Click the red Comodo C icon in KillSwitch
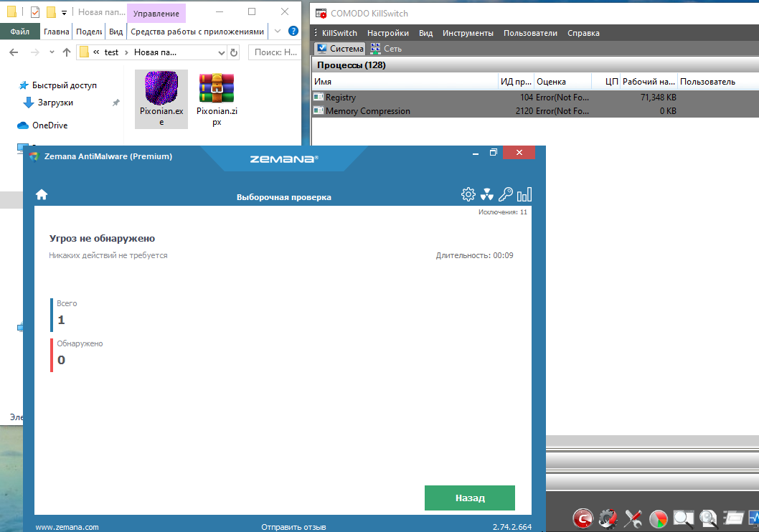 583,519
